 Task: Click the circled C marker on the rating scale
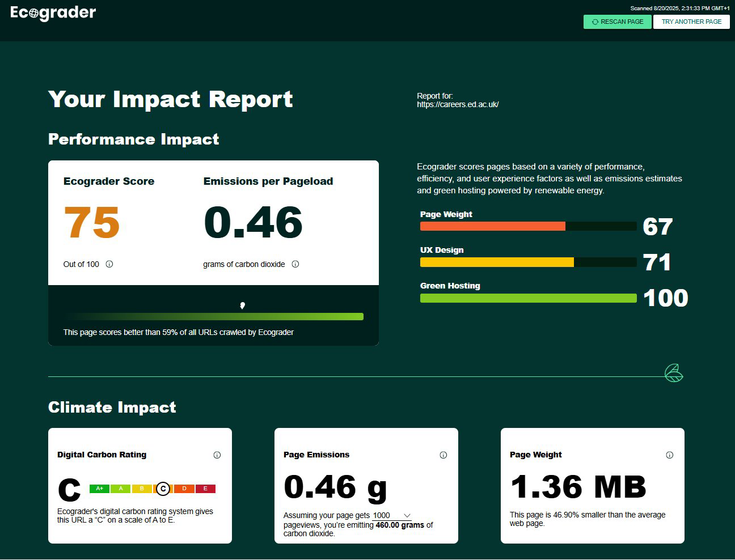click(163, 489)
